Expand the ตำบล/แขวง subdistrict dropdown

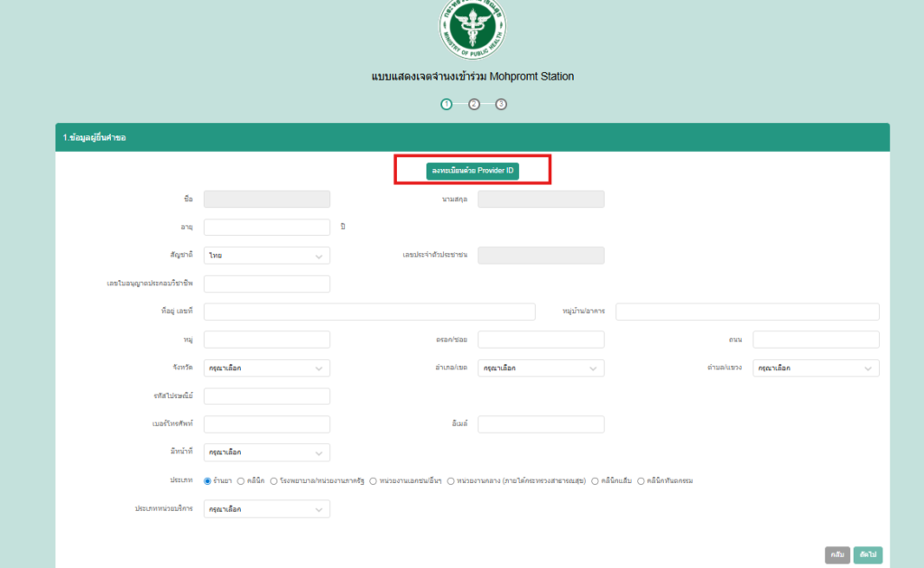tap(816, 368)
